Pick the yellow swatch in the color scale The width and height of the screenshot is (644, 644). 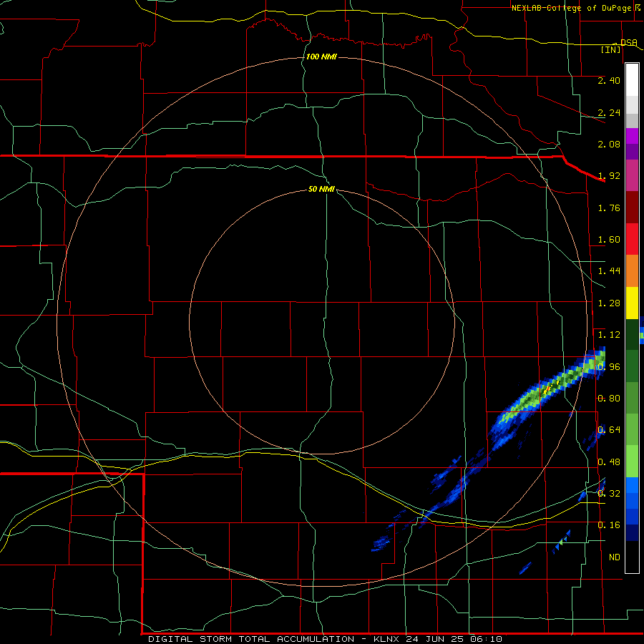click(x=632, y=303)
